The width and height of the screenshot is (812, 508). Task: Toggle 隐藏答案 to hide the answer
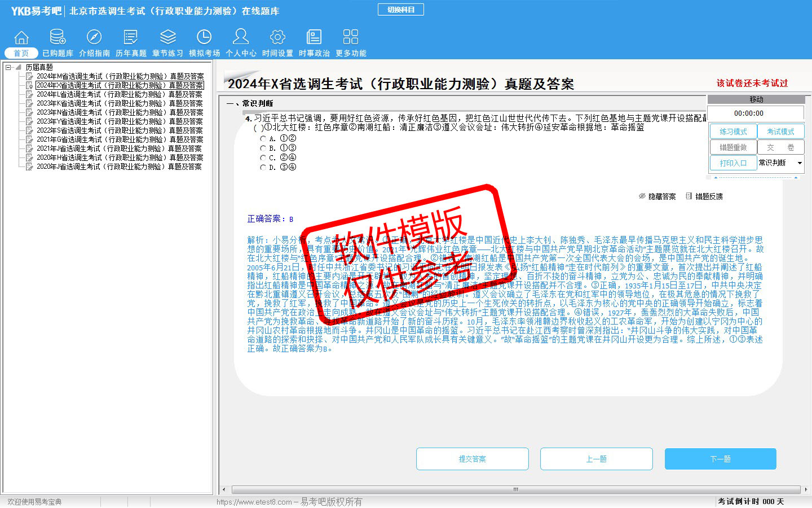tap(657, 196)
